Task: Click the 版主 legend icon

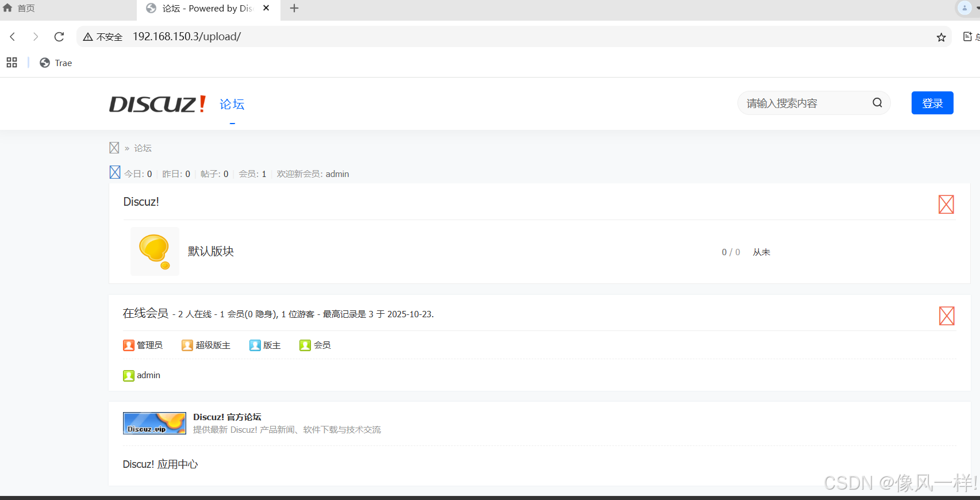Action: (x=255, y=345)
